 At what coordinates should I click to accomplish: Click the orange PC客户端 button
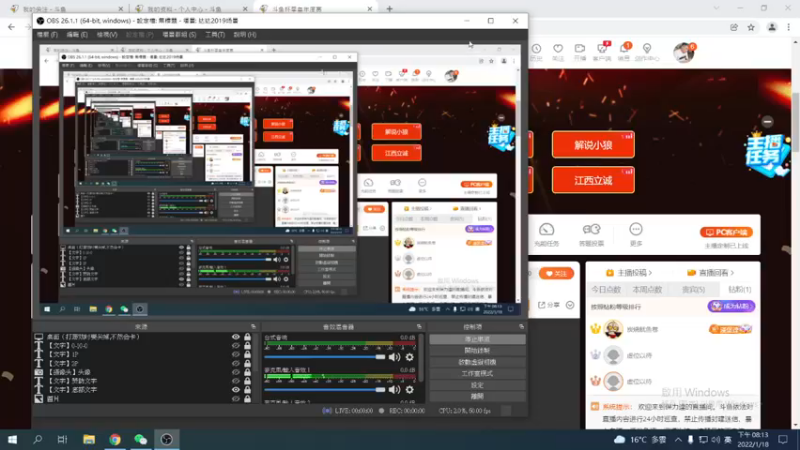pos(726,232)
